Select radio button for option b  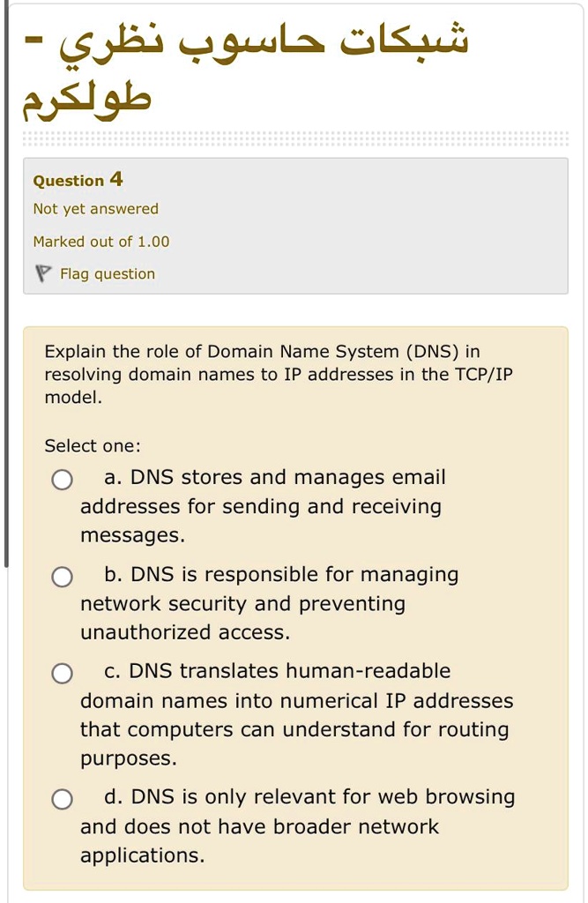(63, 577)
